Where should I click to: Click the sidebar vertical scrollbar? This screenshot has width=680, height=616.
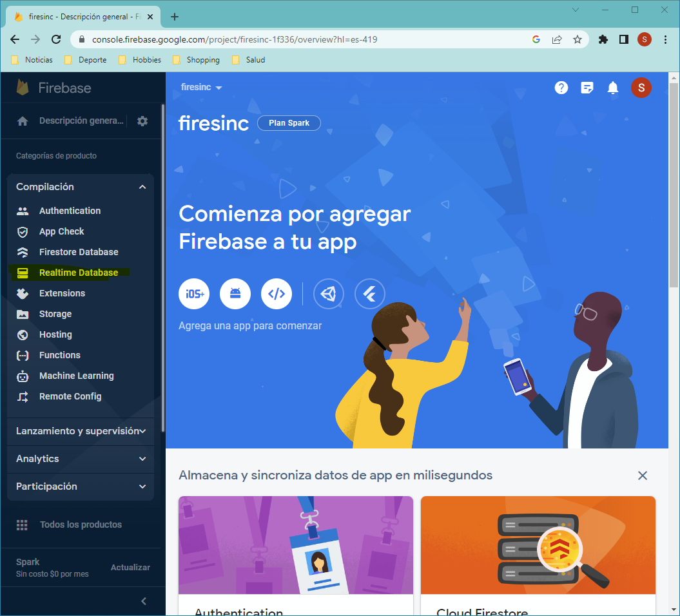coord(163,268)
